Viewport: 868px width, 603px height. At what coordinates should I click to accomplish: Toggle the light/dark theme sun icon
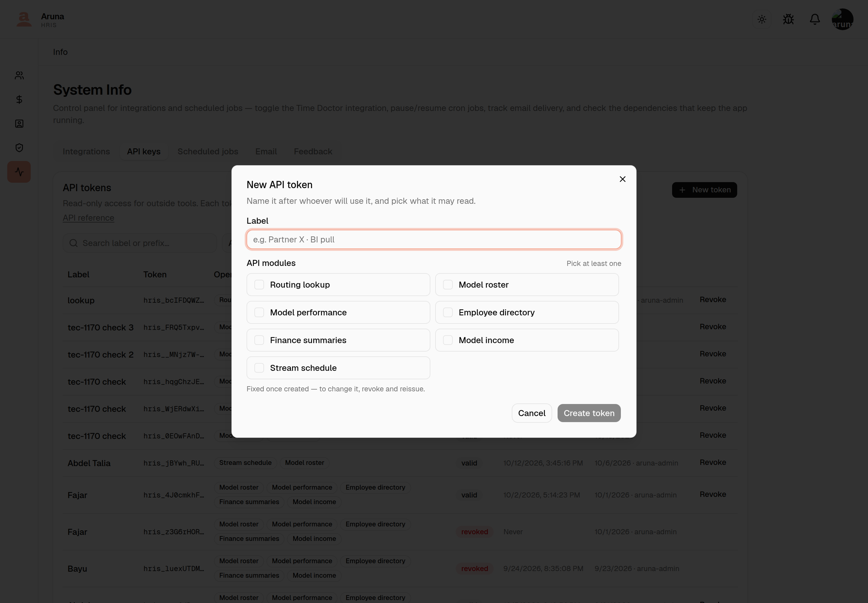[762, 19]
